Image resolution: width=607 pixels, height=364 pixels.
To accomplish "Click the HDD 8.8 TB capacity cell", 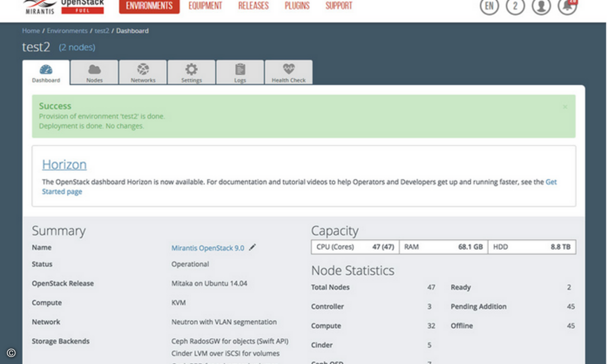I will (532, 247).
